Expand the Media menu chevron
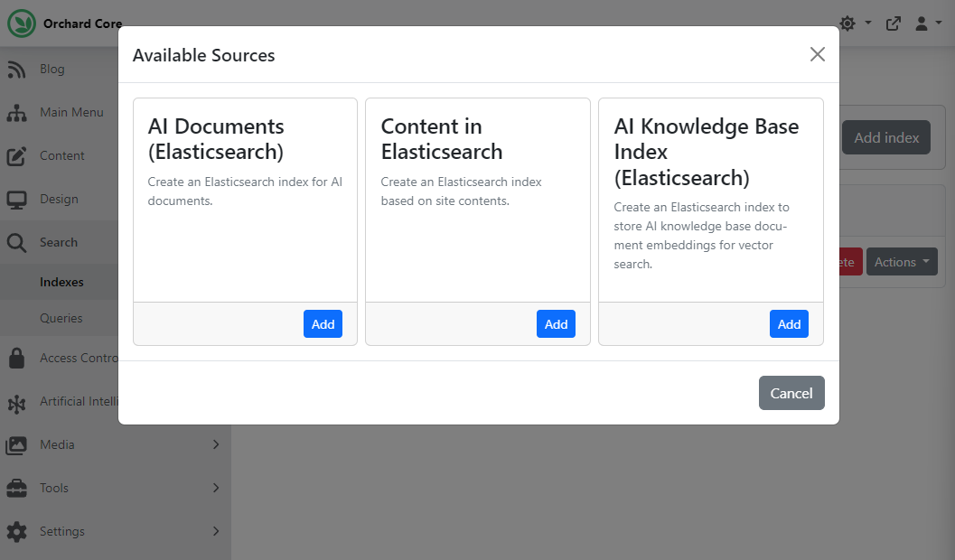This screenshot has width=955, height=560. (x=216, y=444)
